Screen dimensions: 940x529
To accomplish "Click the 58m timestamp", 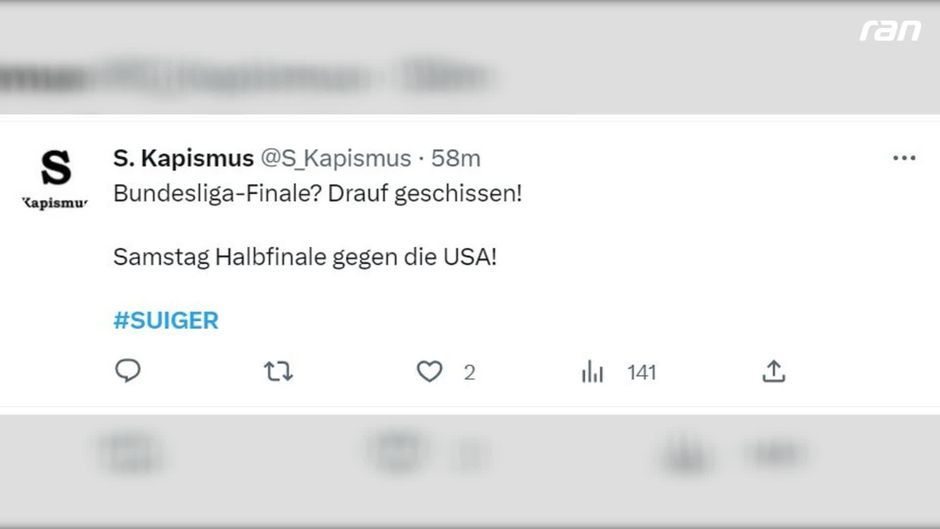I will point(456,158).
